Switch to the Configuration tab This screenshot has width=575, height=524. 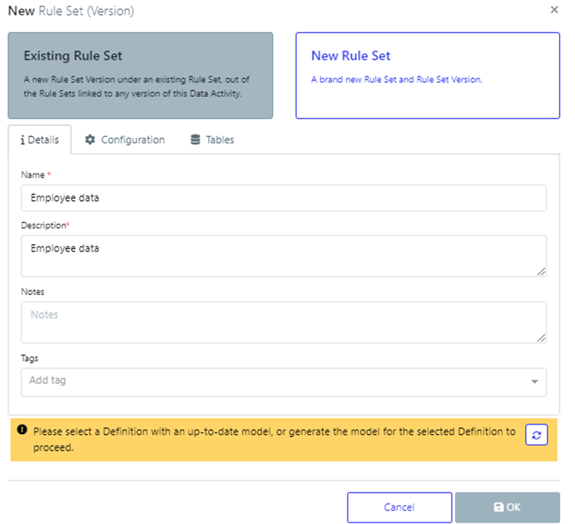click(125, 140)
